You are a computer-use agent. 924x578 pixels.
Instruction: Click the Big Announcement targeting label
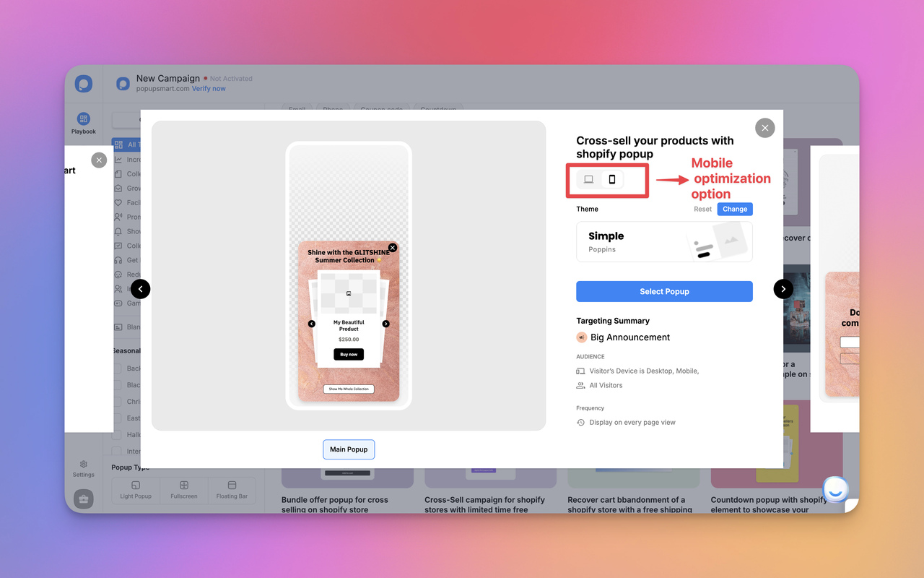pos(630,337)
